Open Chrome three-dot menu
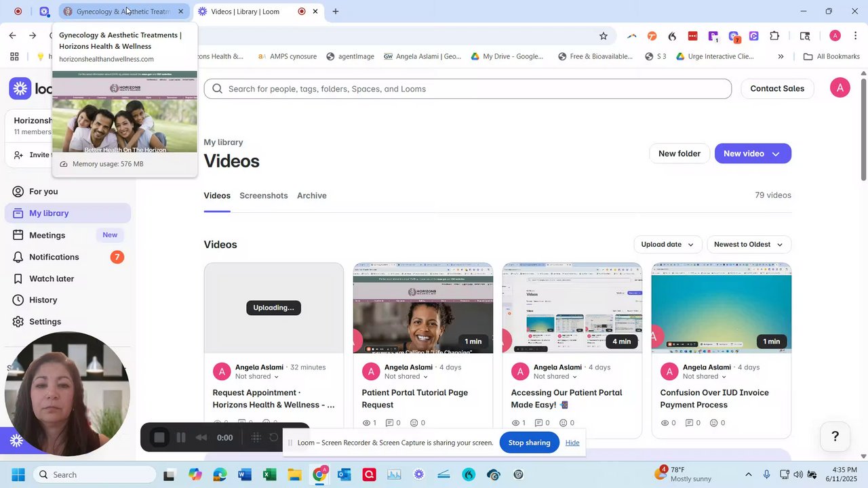This screenshot has height=488, width=868. [856, 36]
